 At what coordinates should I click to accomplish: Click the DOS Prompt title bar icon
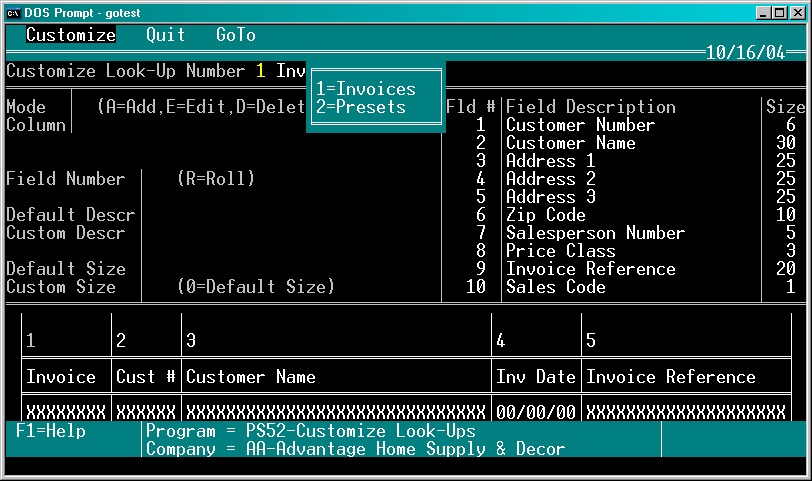(x=13, y=13)
